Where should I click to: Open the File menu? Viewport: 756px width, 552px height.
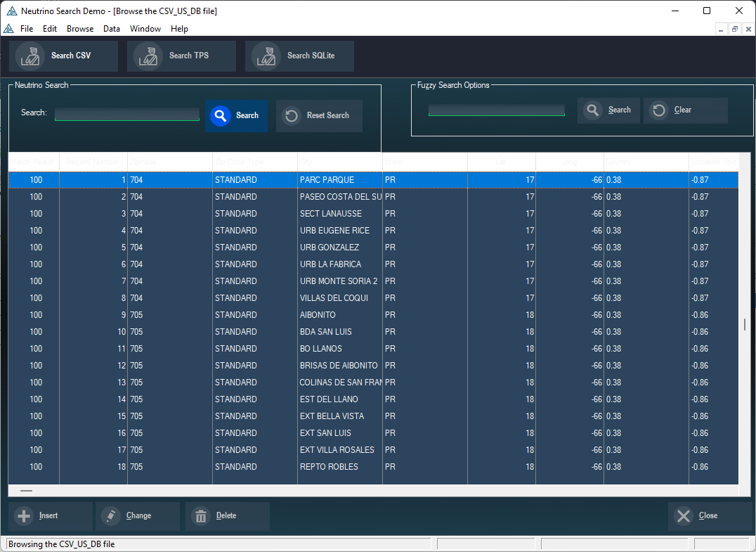[x=27, y=29]
